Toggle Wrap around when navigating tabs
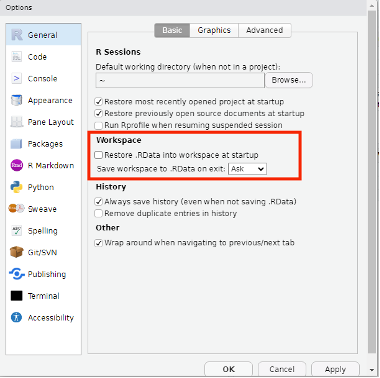Image resolution: width=380 pixels, height=378 pixels. [x=99, y=243]
